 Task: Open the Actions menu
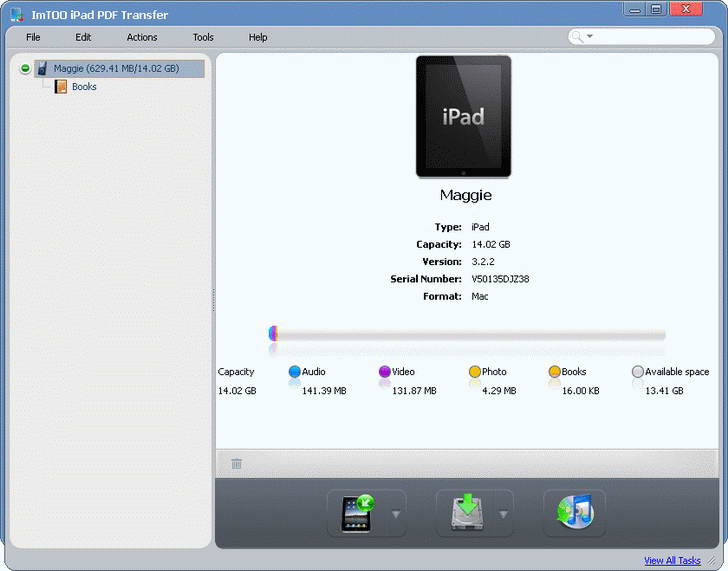[142, 37]
